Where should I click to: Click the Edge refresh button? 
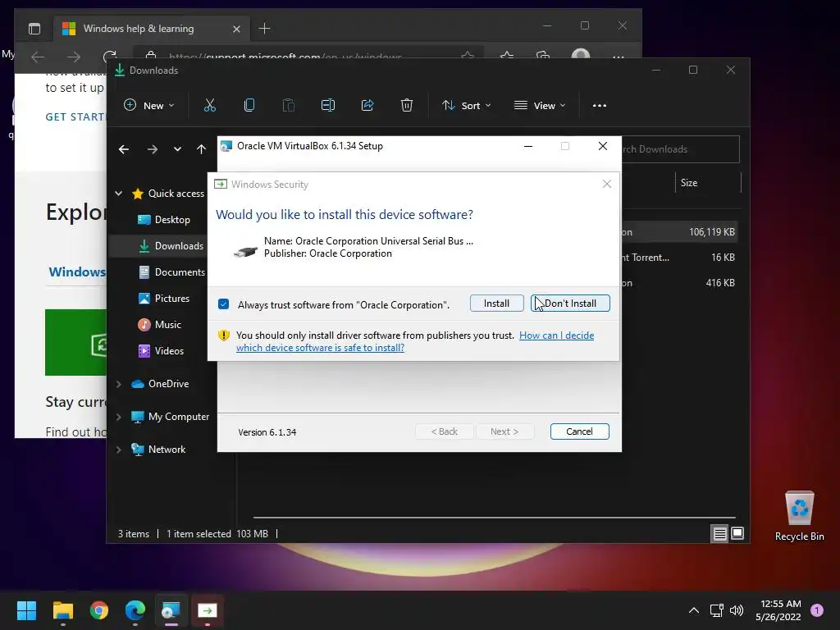(110, 57)
